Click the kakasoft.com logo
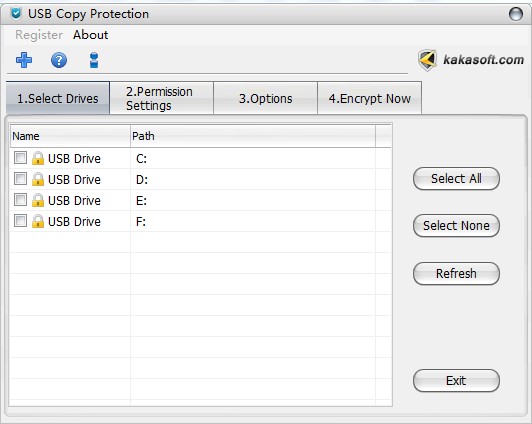This screenshot has width=532, height=424. pos(471,60)
